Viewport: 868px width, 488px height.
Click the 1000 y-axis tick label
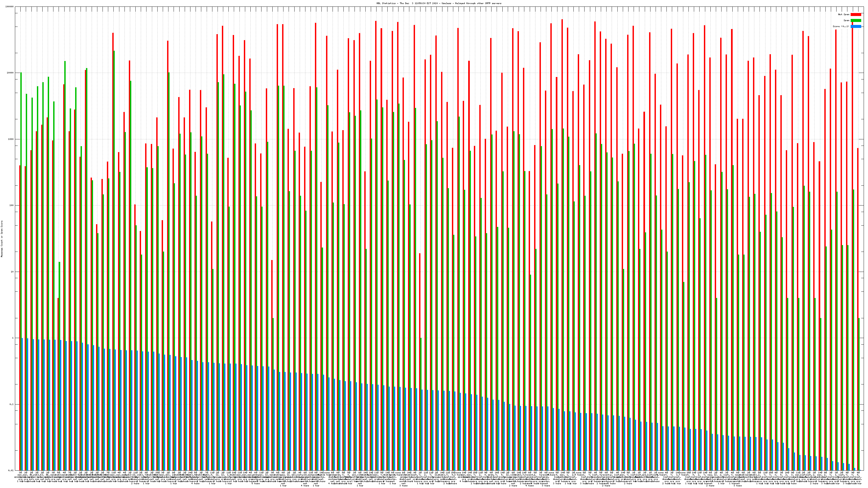pos(11,139)
